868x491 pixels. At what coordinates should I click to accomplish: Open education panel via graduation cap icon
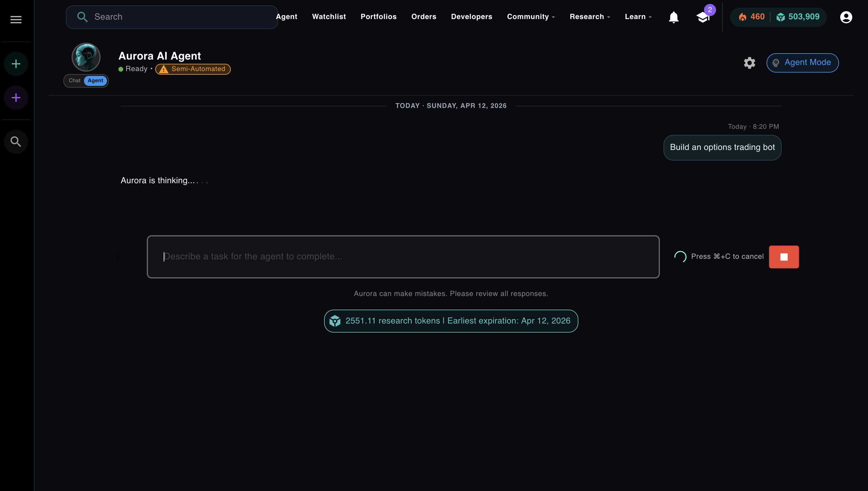pyautogui.click(x=703, y=17)
